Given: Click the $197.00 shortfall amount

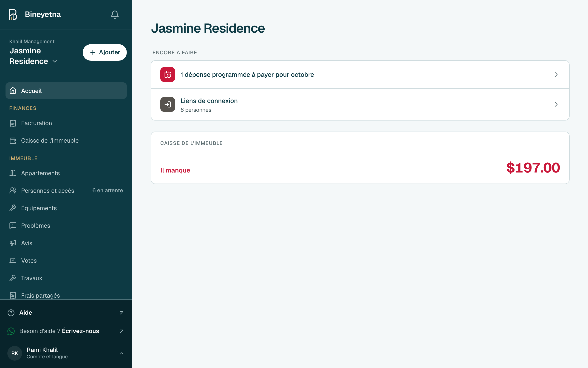Looking at the screenshot, I should pos(533,168).
